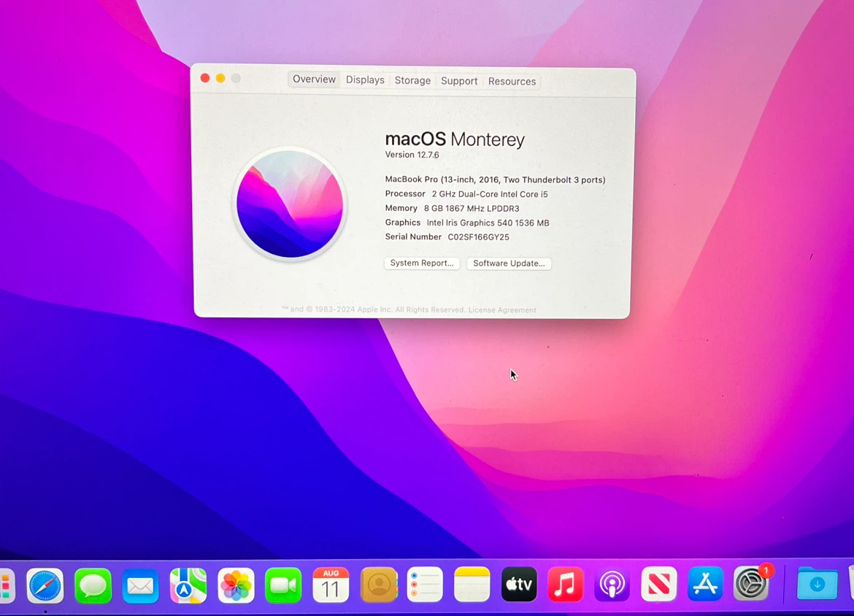Open News app in Dock
854x616 pixels.
point(658,585)
